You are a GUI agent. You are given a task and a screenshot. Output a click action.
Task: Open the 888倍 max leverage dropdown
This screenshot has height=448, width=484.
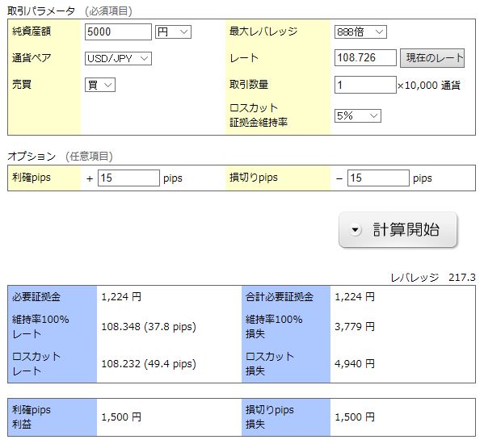pyautogui.click(x=360, y=31)
